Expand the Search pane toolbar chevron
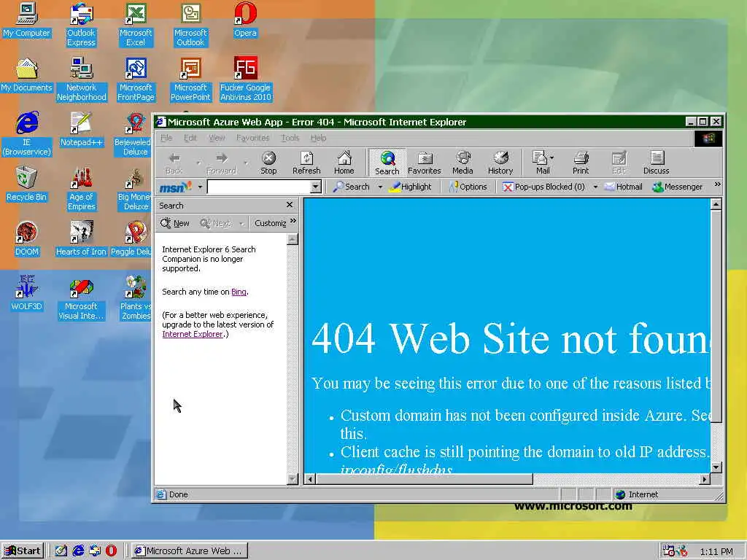 [x=293, y=221]
